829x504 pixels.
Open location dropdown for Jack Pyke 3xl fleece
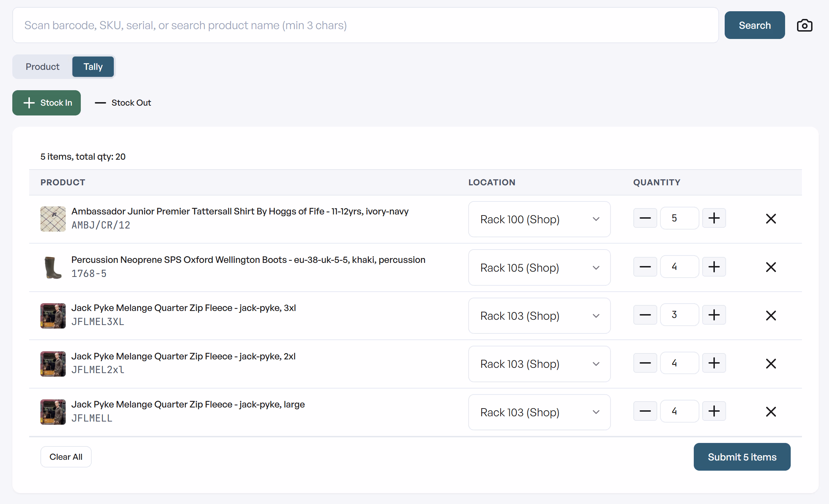[x=539, y=316]
